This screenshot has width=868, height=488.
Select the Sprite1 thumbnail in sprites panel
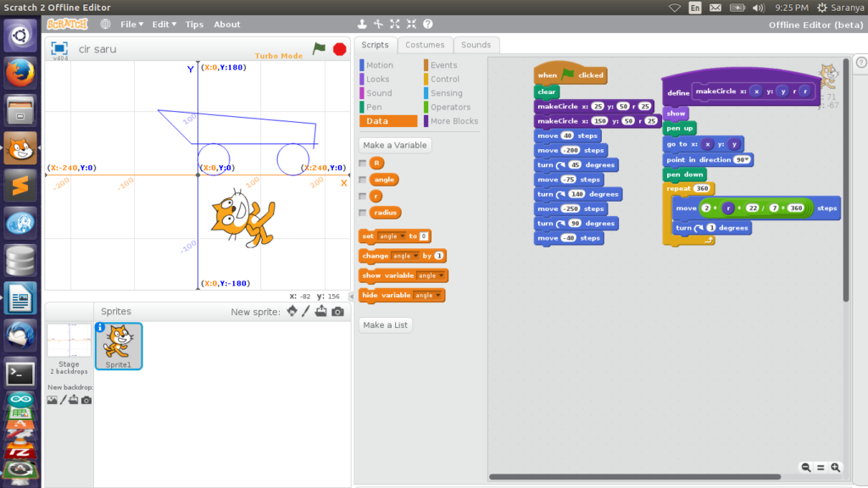(x=118, y=346)
